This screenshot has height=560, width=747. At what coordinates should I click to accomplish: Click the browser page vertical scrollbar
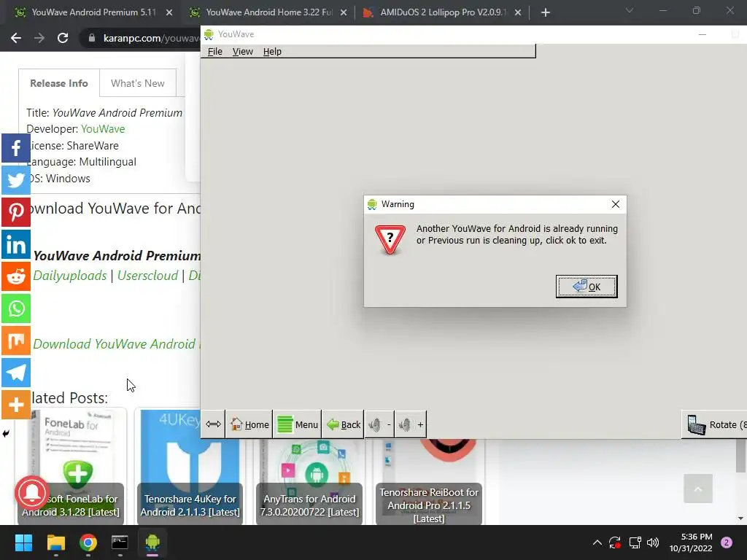(740, 456)
